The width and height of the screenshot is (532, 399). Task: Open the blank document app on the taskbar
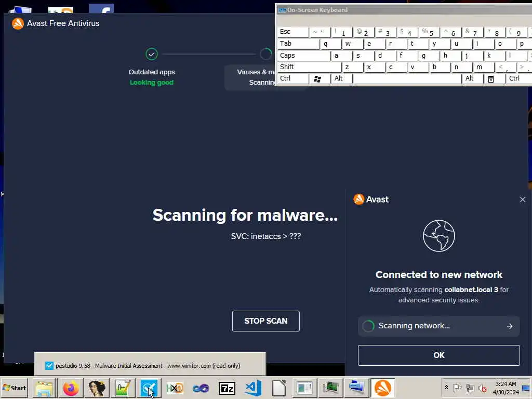coord(279,388)
